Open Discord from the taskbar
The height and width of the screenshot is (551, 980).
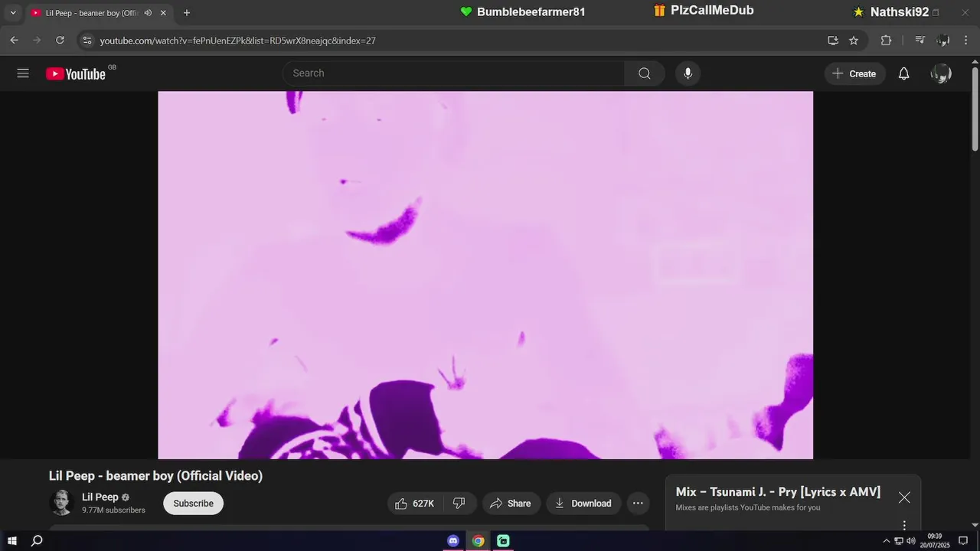[453, 541]
